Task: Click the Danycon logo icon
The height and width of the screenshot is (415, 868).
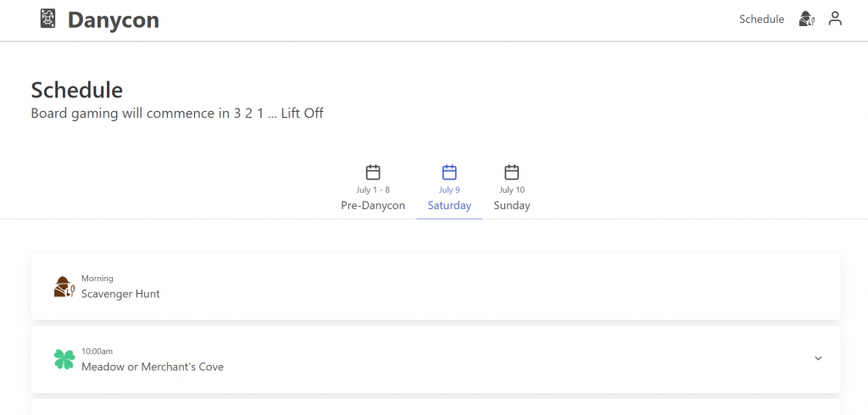Action: pos(48,19)
